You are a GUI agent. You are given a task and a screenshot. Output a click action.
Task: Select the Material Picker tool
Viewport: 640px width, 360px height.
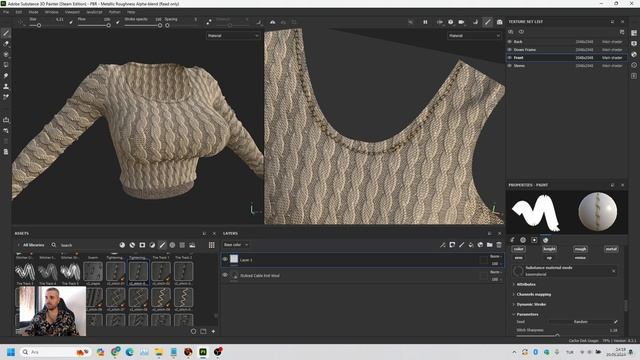coord(6,97)
